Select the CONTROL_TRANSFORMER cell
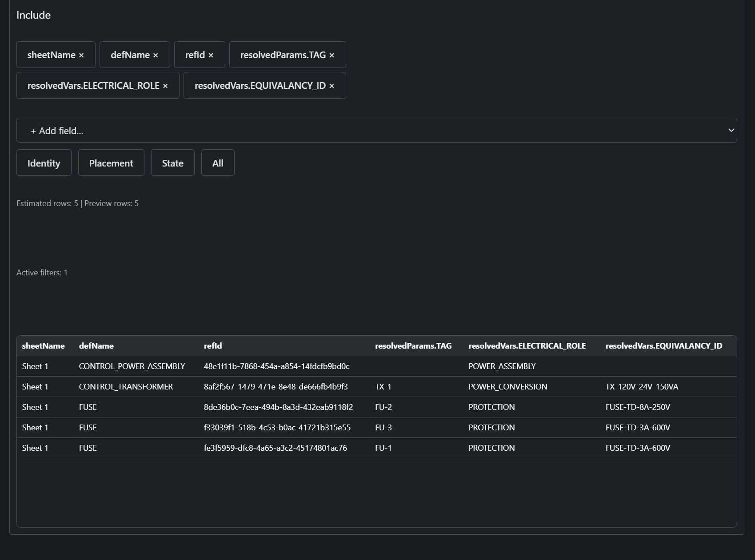 click(x=126, y=387)
